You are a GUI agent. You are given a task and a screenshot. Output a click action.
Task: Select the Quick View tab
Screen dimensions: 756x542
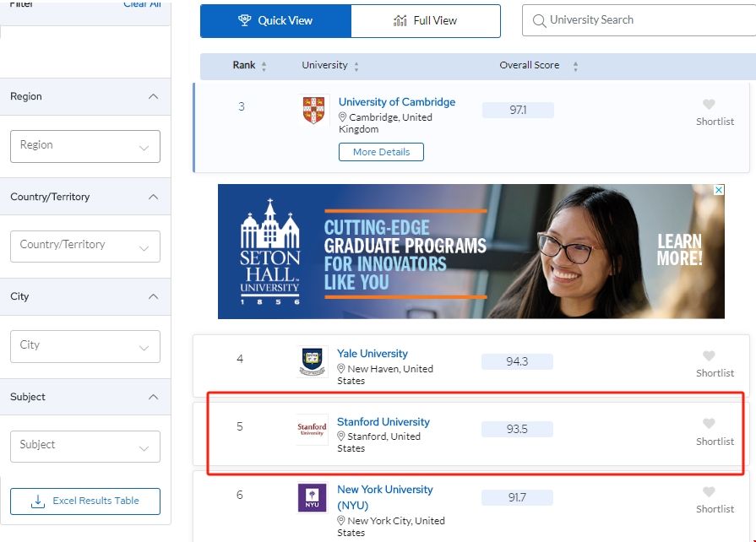tap(275, 20)
